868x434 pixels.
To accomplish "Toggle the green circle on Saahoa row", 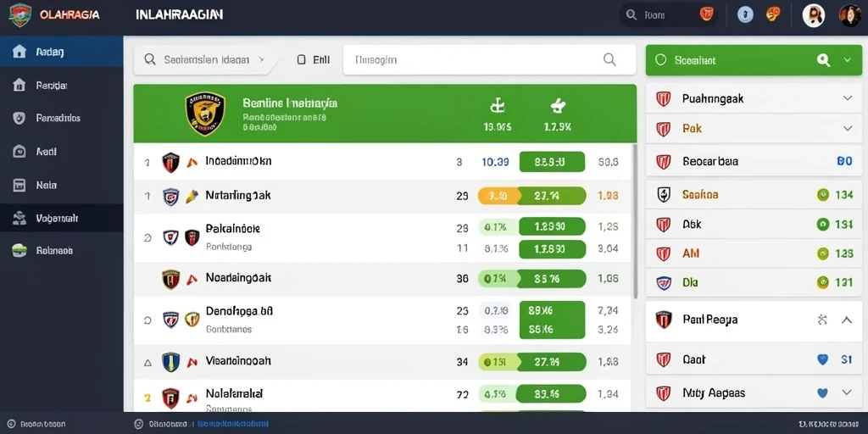I will [x=822, y=194].
